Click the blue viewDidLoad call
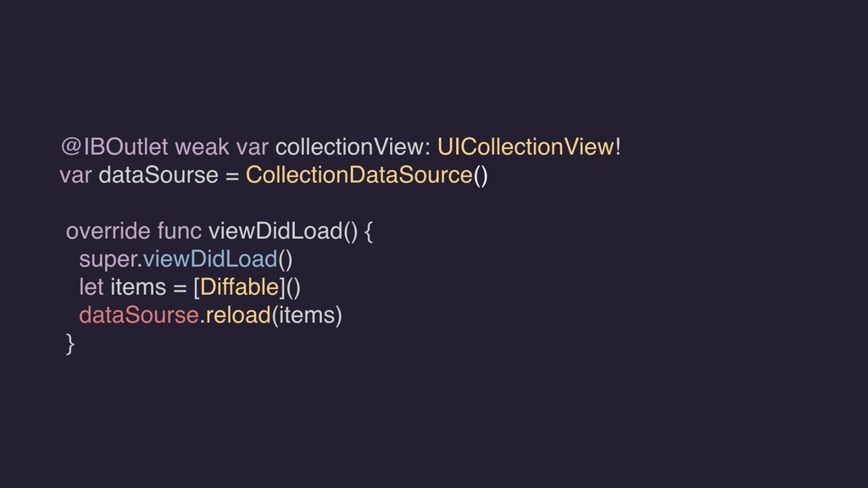The image size is (868, 488). 210,259
